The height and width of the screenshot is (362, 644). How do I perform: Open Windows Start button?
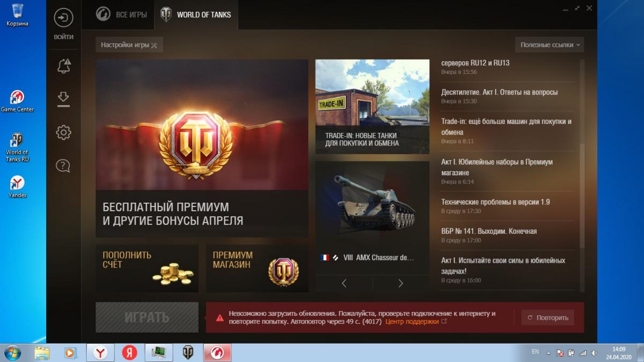(x=12, y=352)
